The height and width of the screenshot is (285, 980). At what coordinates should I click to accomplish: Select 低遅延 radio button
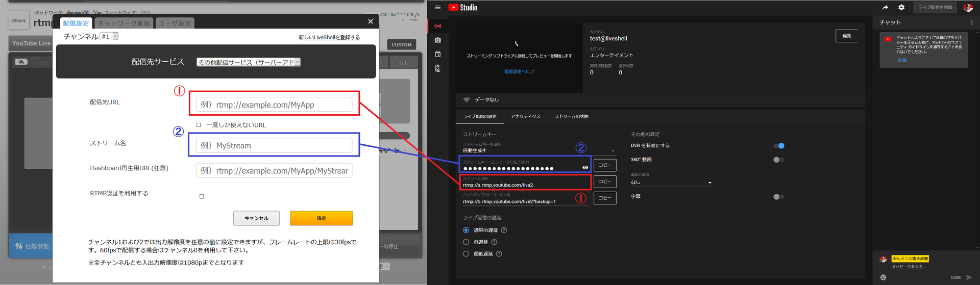[x=466, y=242]
